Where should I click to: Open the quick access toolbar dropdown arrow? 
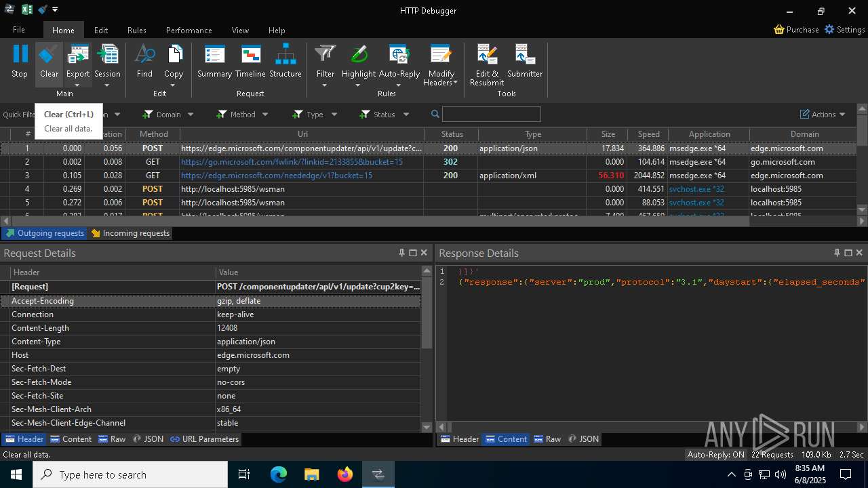tap(55, 10)
